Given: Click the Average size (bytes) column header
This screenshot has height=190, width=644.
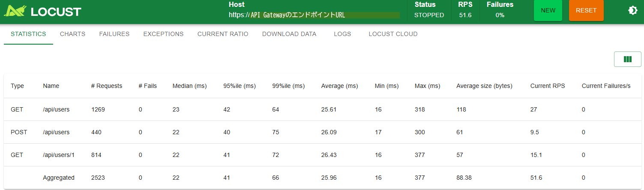Looking at the screenshot, I should click(x=484, y=86).
